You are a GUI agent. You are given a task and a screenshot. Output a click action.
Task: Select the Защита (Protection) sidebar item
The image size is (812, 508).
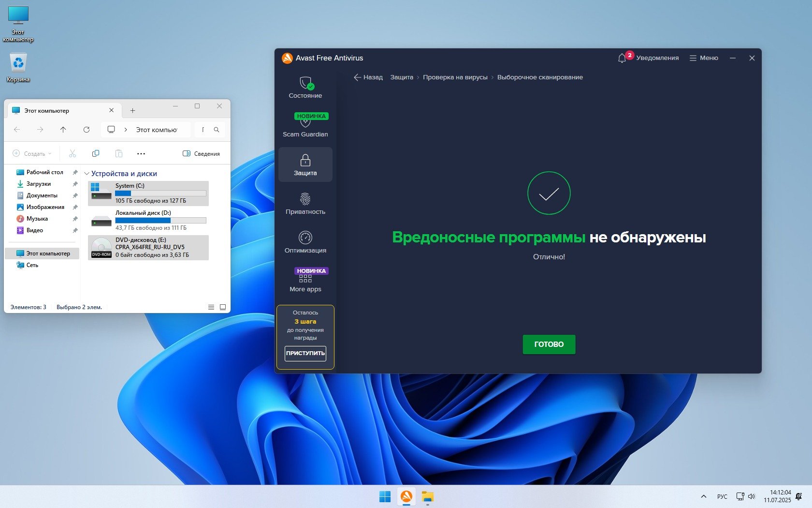pyautogui.click(x=305, y=165)
